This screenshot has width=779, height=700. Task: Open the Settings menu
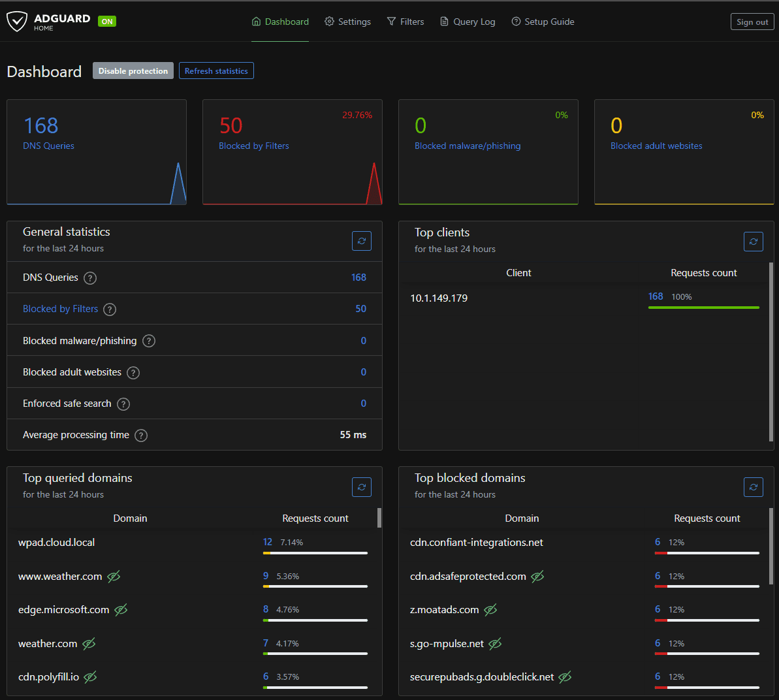pos(348,22)
